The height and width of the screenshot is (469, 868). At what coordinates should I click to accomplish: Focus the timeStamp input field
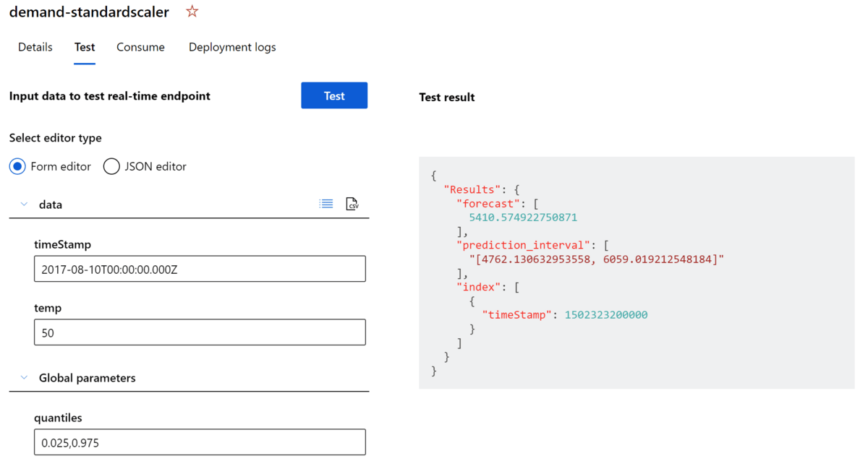(x=200, y=269)
